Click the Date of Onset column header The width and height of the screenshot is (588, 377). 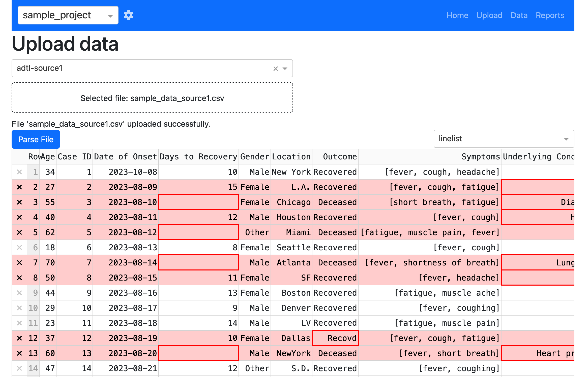(x=126, y=157)
